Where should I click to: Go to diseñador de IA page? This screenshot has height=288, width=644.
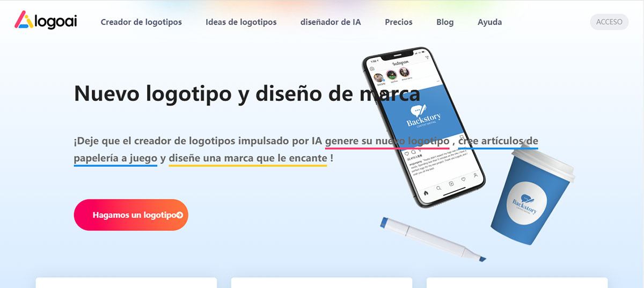[x=331, y=22]
